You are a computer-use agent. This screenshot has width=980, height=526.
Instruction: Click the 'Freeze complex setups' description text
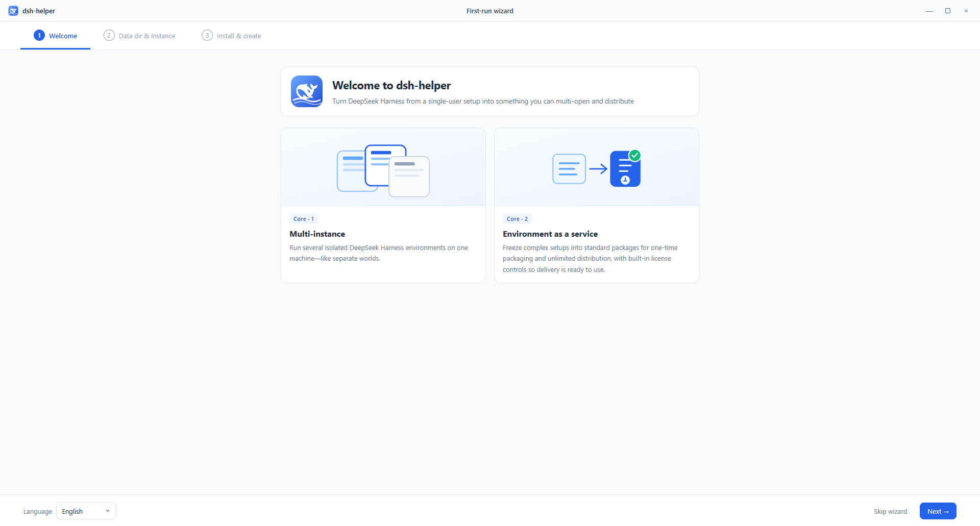coord(590,259)
